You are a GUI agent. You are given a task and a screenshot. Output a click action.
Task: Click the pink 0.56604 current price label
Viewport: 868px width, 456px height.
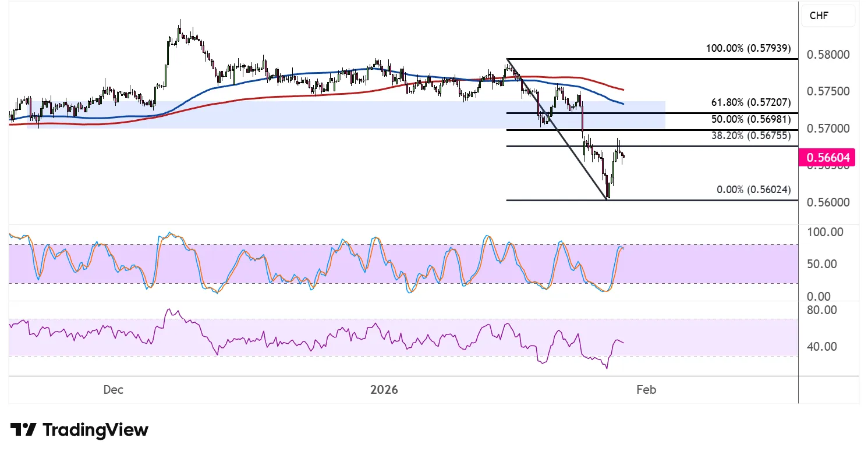[827, 157]
